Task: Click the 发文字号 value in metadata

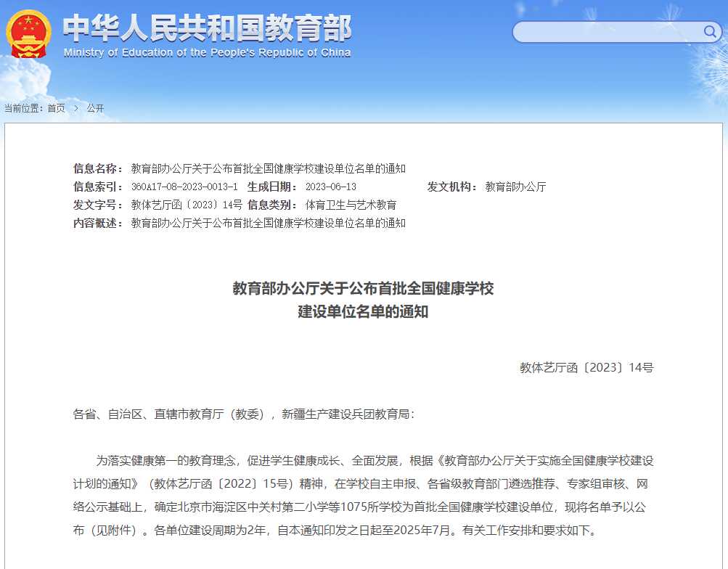Action: [187, 205]
